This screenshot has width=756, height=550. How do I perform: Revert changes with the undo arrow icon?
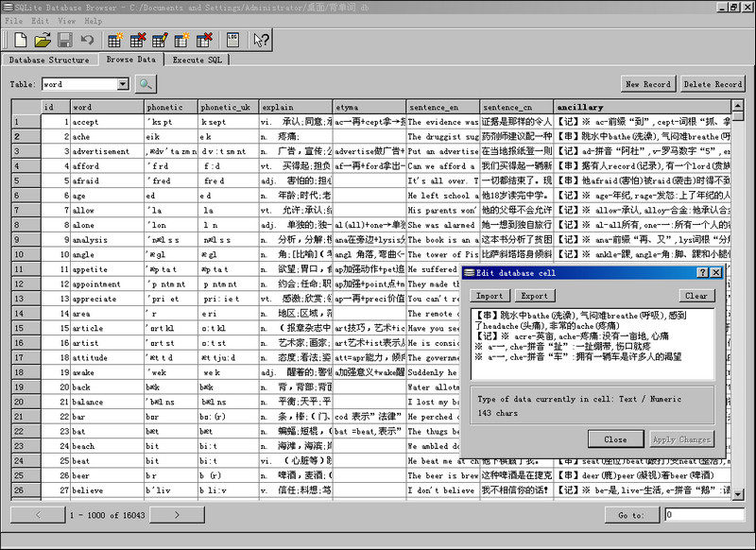tap(87, 40)
